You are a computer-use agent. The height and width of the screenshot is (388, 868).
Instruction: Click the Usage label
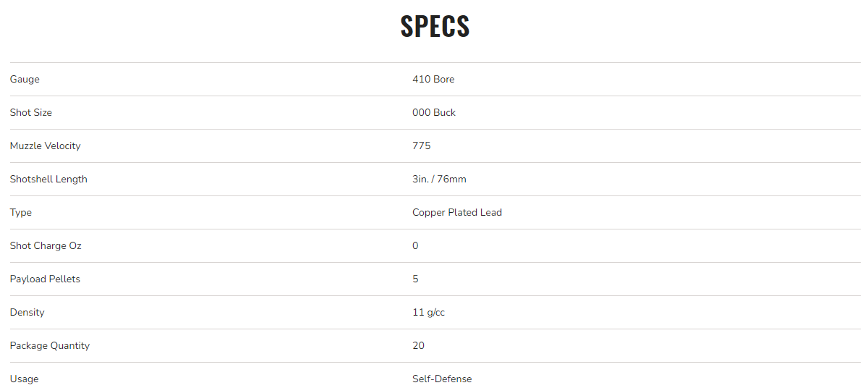pyautogui.click(x=25, y=379)
